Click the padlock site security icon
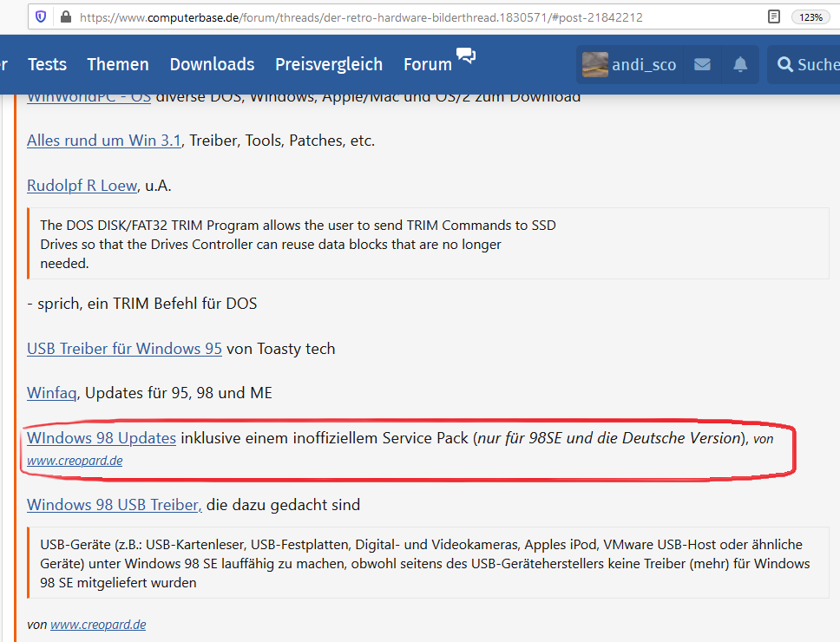Image resolution: width=840 pixels, height=642 pixels. (x=66, y=17)
